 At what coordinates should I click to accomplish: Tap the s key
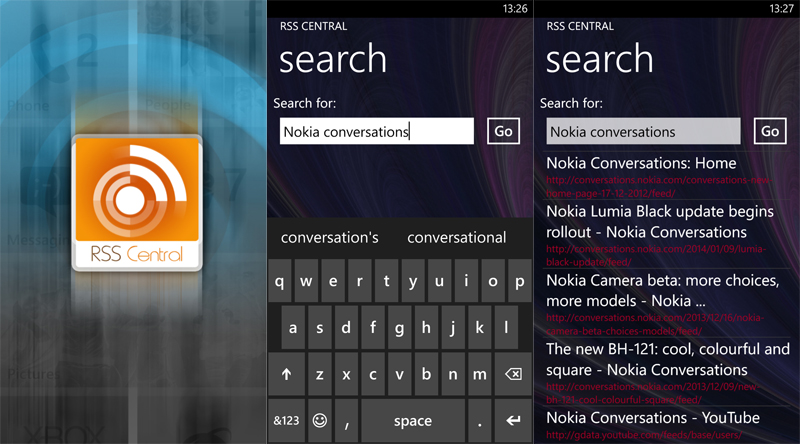coord(319,328)
